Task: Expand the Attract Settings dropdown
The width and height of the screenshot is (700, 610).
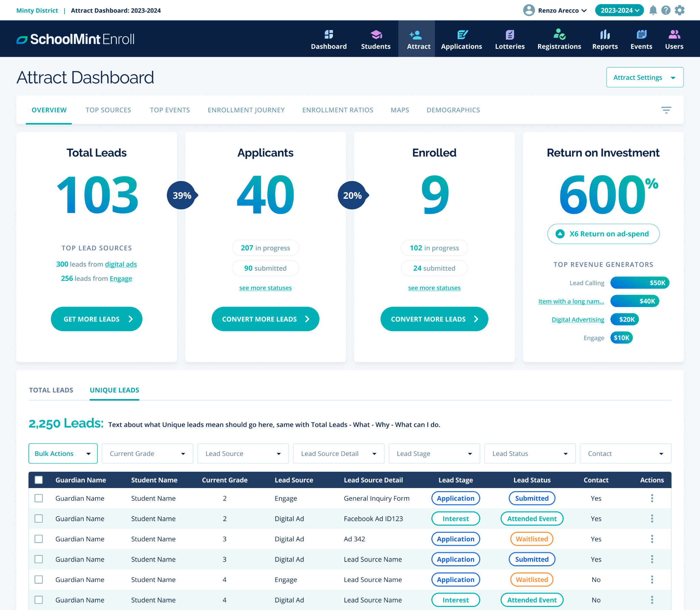Action: [x=644, y=77]
